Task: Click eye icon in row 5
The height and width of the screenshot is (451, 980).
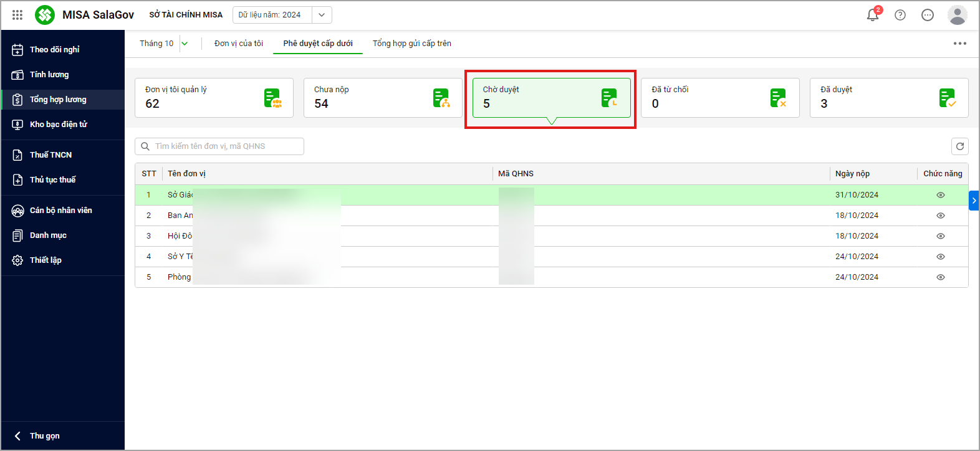Action: [941, 277]
